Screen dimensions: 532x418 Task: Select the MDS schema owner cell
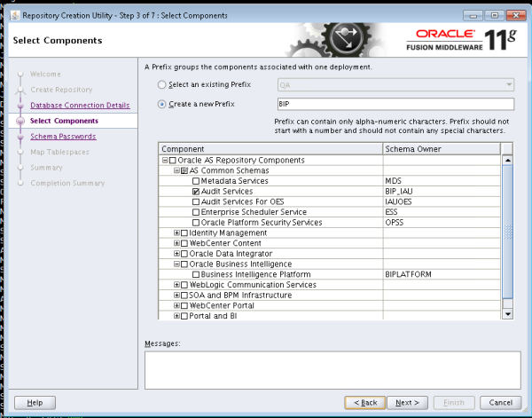point(442,181)
